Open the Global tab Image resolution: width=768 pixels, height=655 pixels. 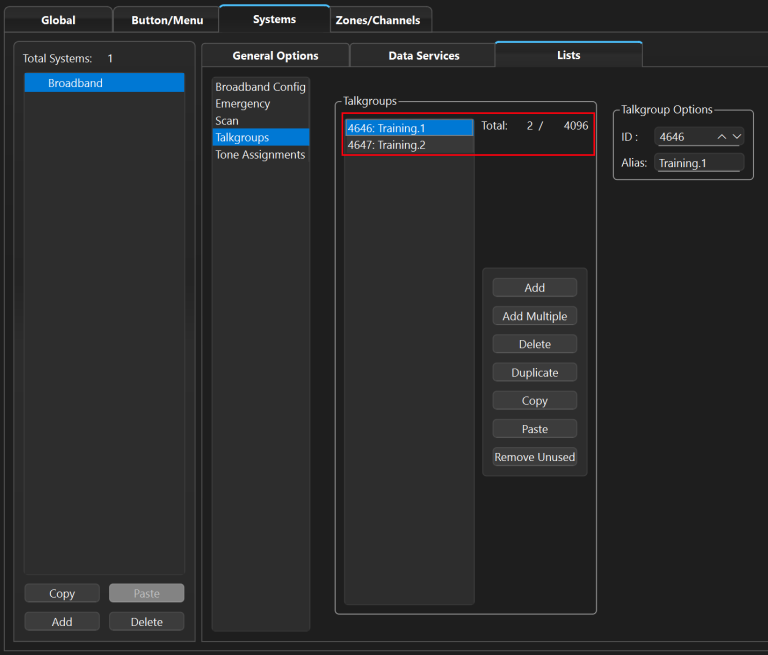[58, 20]
